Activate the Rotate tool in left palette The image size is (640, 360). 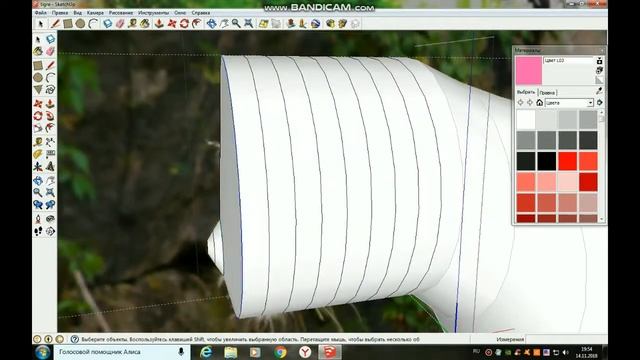point(38,116)
